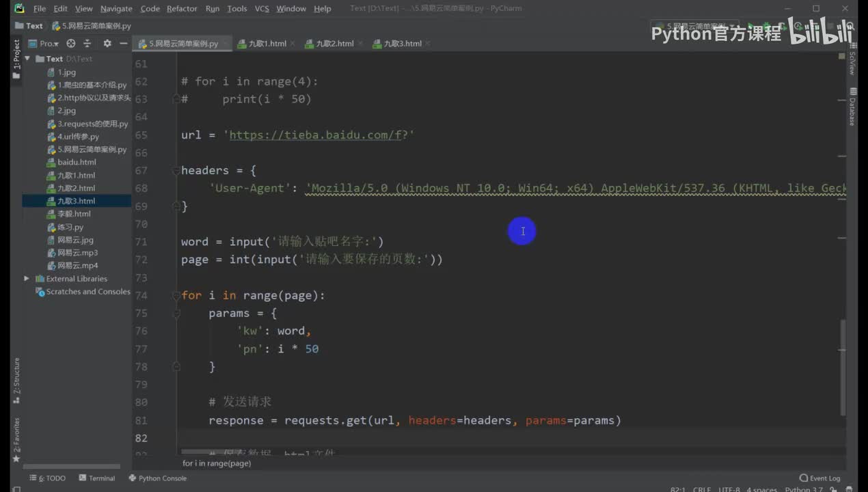Viewport: 868px width, 492px height.
Task: Toggle fold marker at line 63
Action: pyautogui.click(x=176, y=99)
